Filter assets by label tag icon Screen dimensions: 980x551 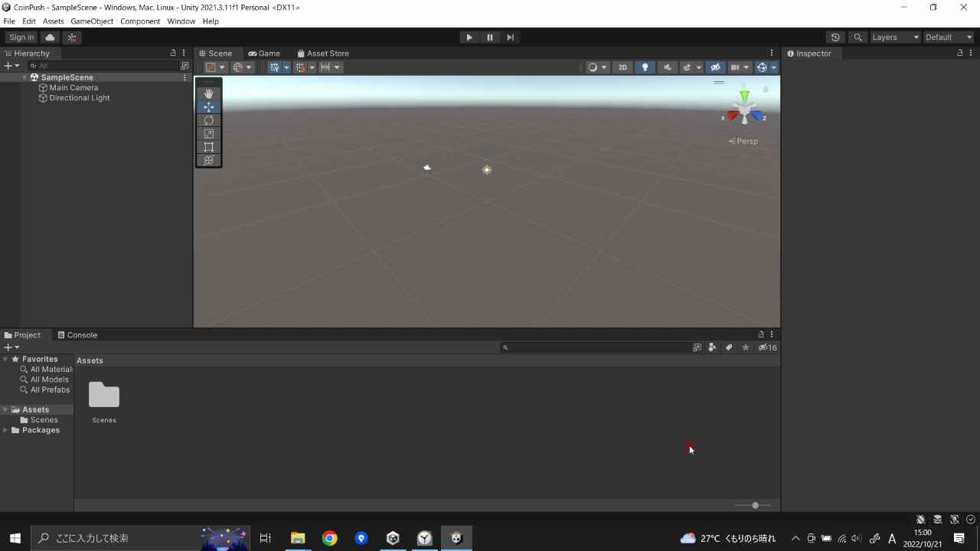tap(729, 347)
